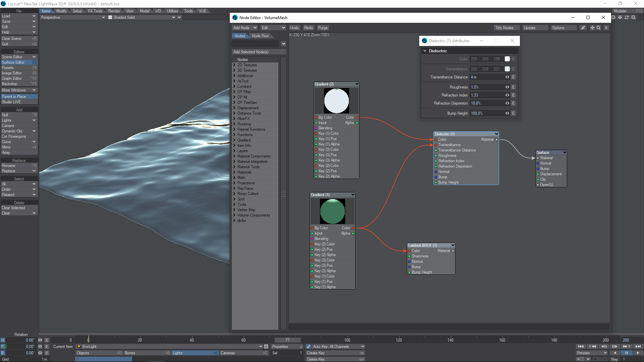Viewport: 644px width, 362px height.
Task: Toggle Auto Key checkbox
Action: 308,347
